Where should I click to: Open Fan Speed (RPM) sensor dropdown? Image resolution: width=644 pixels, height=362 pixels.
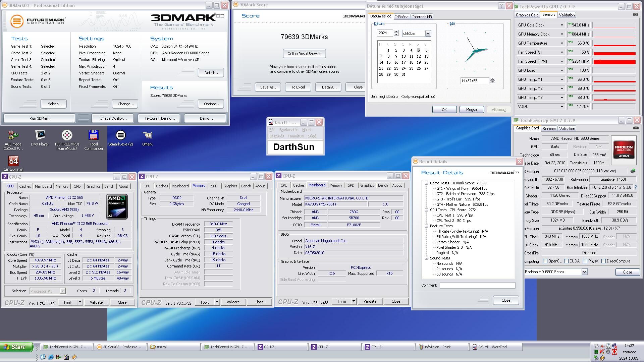pyautogui.click(x=562, y=61)
